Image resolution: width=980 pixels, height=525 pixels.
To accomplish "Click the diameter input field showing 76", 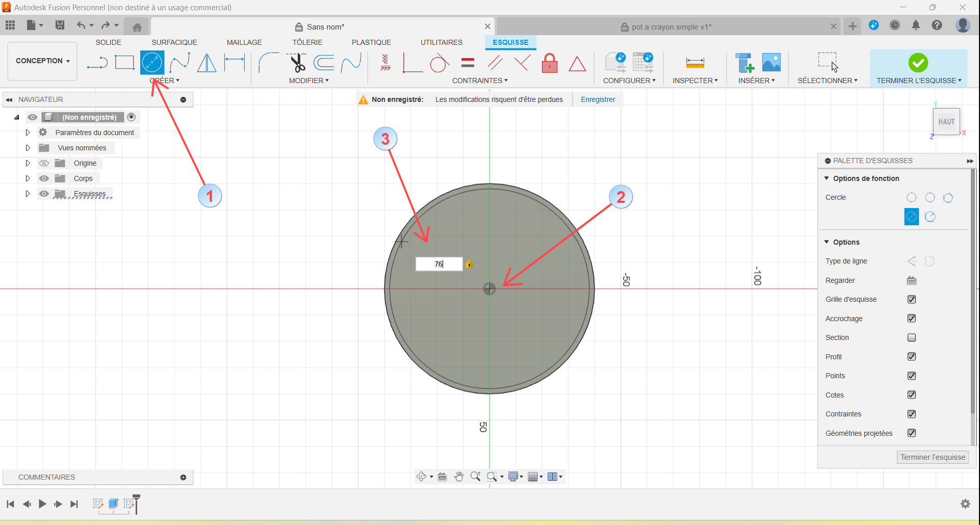I will click(x=439, y=264).
